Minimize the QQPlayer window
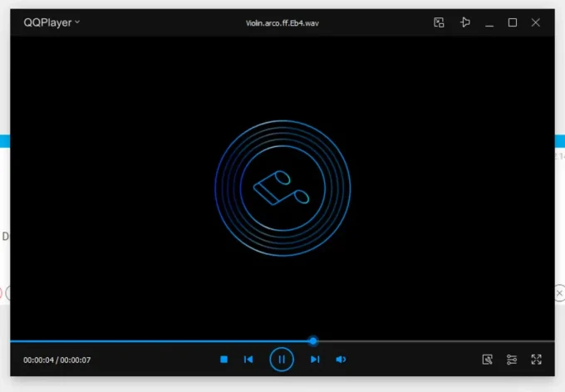The width and height of the screenshot is (565, 392). pos(489,22)
